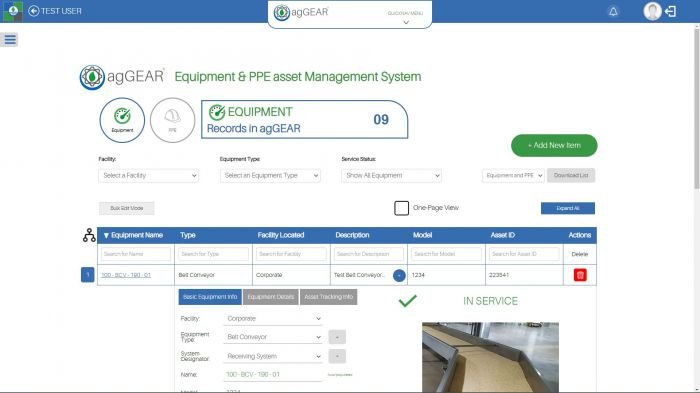Click the belt conveyor photo thumbnail
The width and height of the screenshot is (700, 393).
point(490,357)
